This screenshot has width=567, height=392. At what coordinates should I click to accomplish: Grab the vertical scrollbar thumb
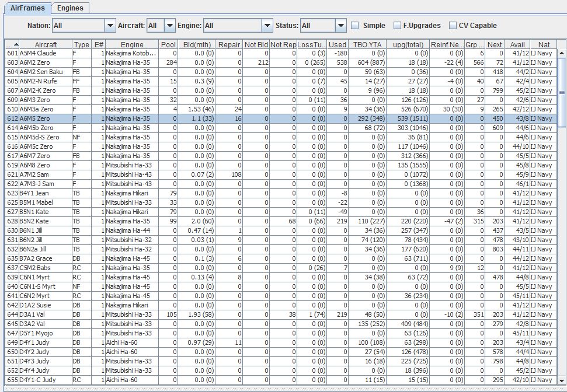562,92
